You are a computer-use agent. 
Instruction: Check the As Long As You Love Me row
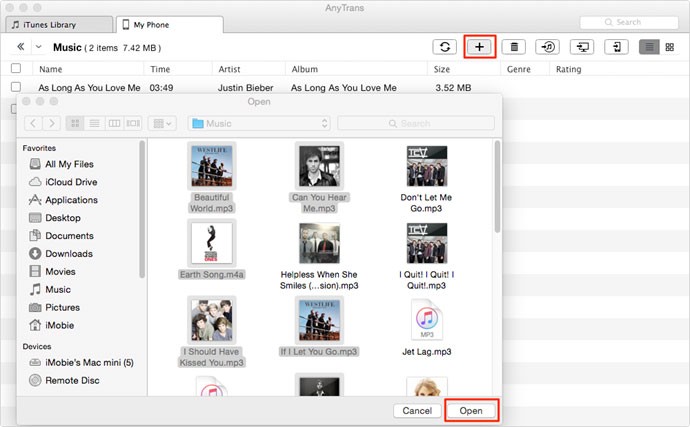coord(16,88)
